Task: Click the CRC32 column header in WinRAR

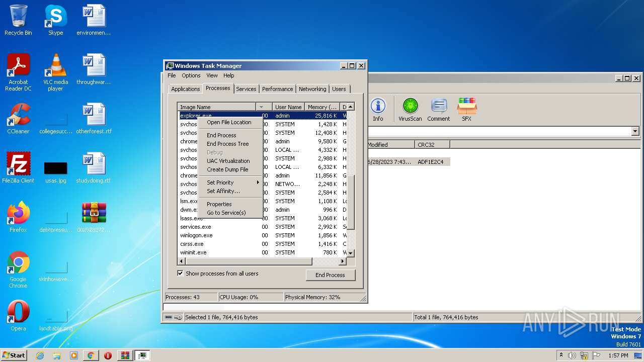Action: coord(432,144)
